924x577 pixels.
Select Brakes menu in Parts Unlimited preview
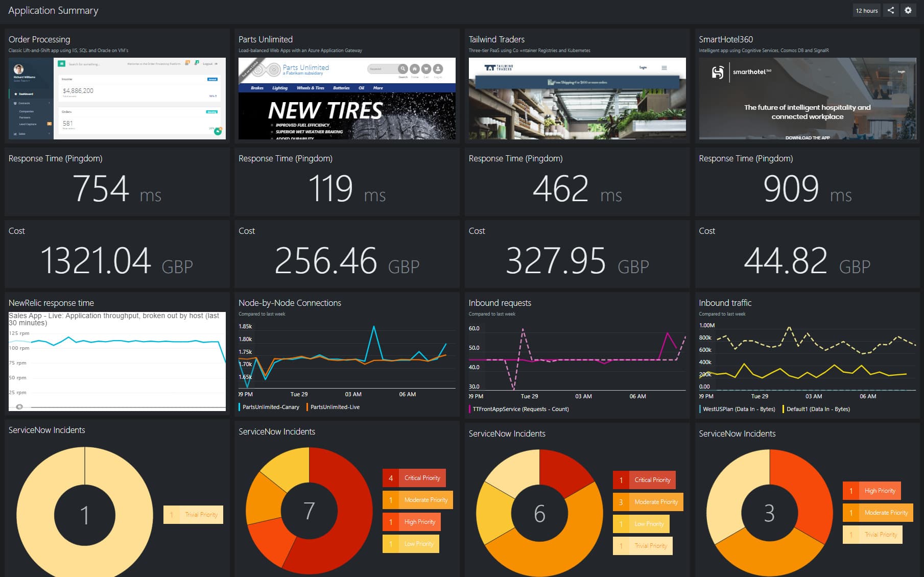tap(257, 88)
